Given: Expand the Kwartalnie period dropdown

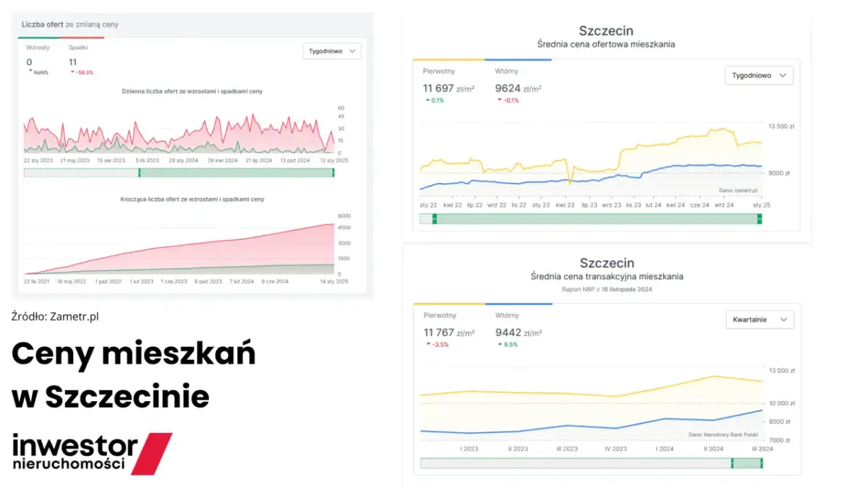Looking at the screenshot, I should [759, 320].
